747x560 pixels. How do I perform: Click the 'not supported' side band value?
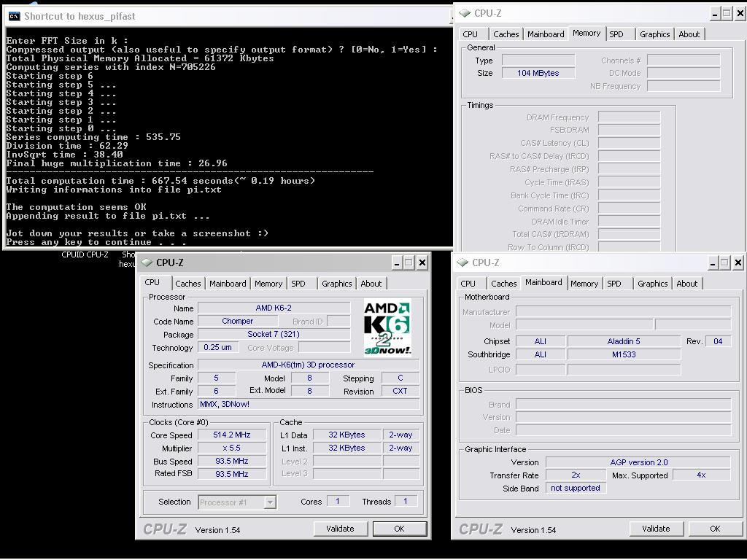click(x=576, y=488)
